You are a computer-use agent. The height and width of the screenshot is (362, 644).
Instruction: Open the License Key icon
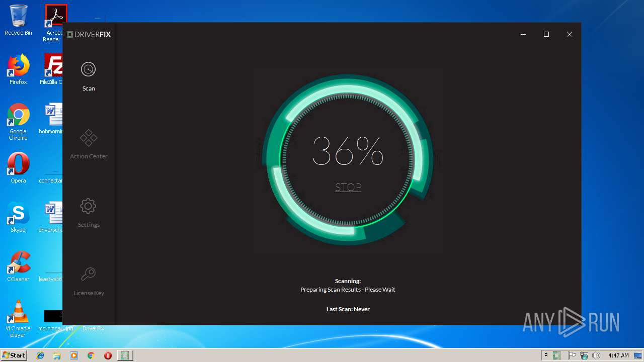[x=88, y=274]
